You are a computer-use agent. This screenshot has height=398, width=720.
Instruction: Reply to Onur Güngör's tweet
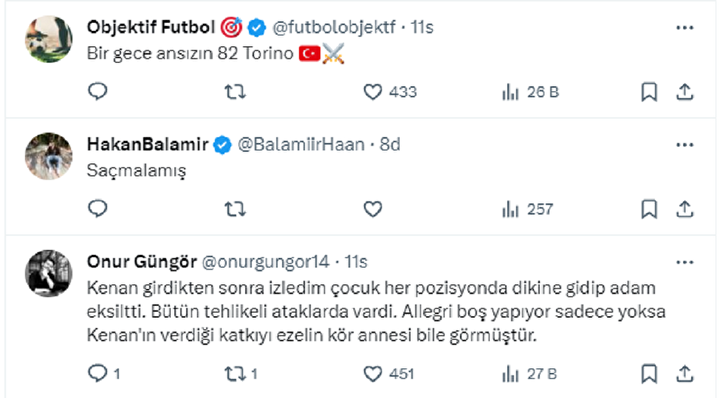[x=104, y=374]
